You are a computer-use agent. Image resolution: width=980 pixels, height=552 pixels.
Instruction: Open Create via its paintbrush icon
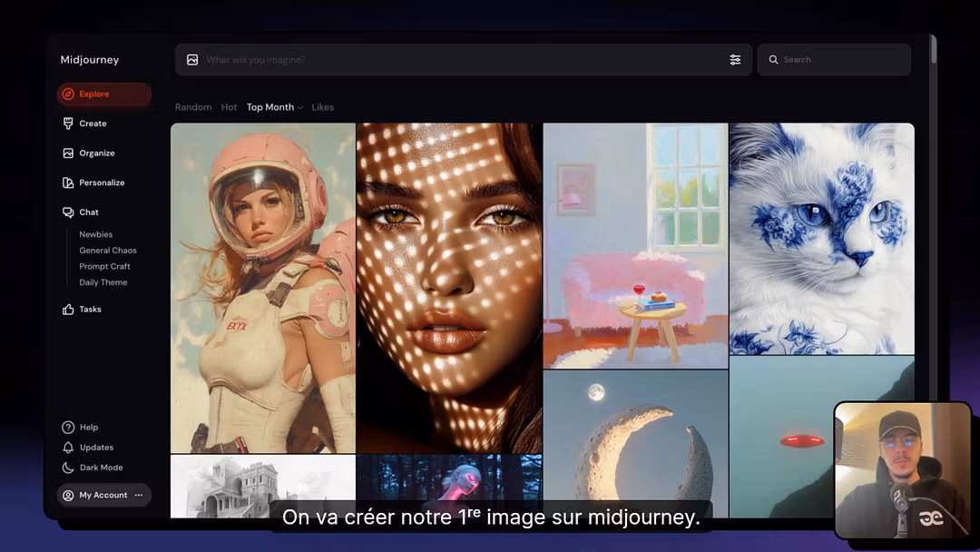pos(68,123)
